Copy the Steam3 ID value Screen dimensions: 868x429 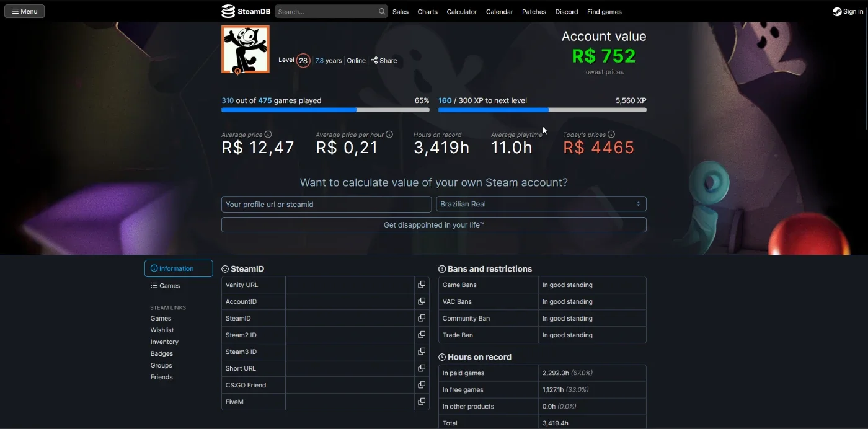(422, 352)
